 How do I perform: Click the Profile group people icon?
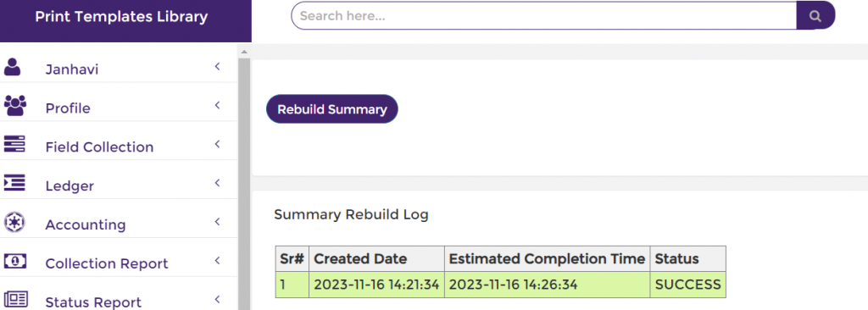click(15, 106)
